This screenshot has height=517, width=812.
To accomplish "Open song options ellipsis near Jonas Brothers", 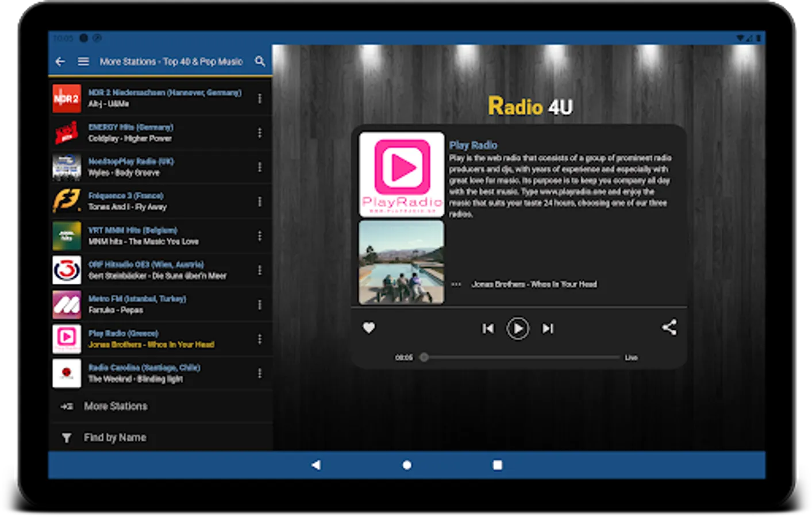I will click(x=456, y=284).
